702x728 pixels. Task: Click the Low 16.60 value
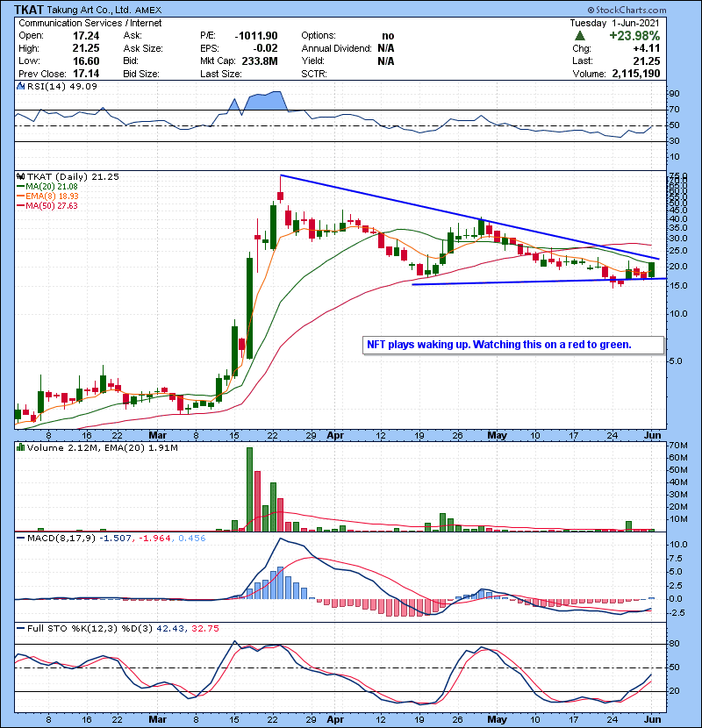point(86,61)
